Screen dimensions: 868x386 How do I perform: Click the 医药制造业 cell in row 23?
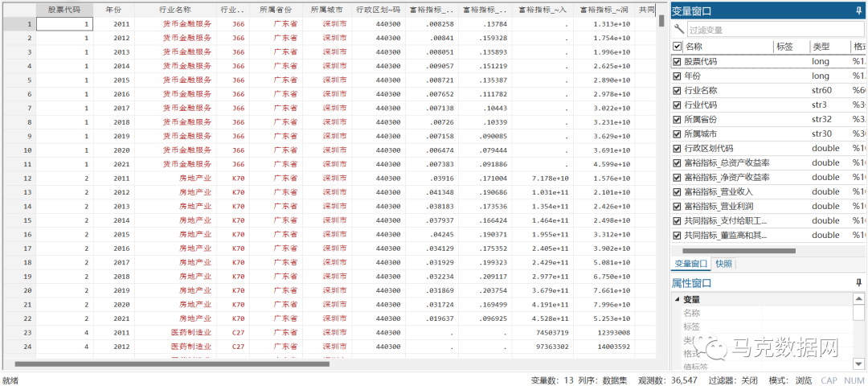175,332
